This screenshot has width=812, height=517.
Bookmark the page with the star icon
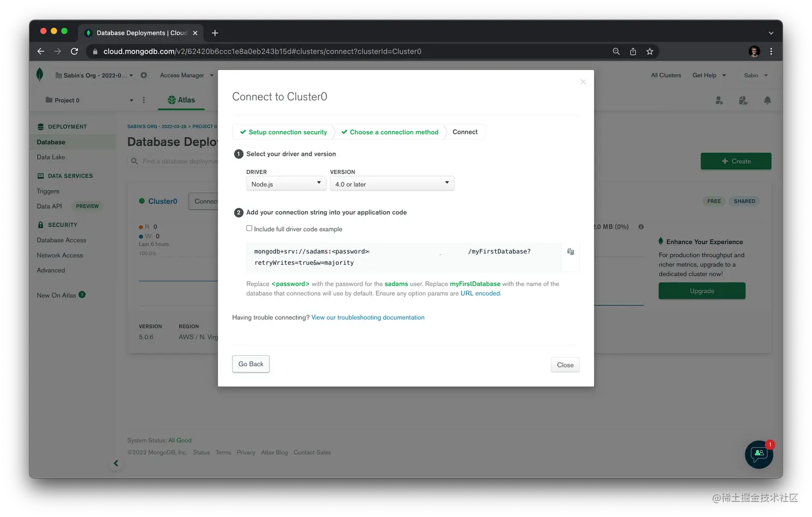click(650, 51)
